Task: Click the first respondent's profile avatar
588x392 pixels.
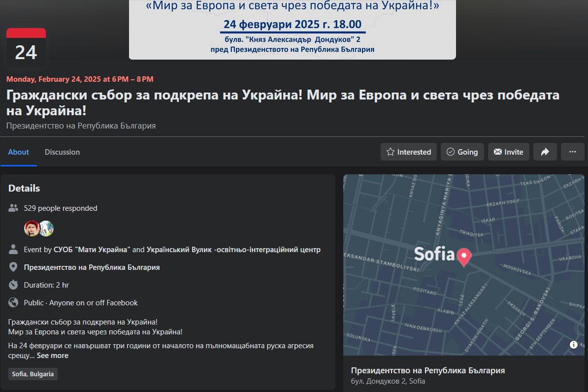Action: tap(32, 229)
